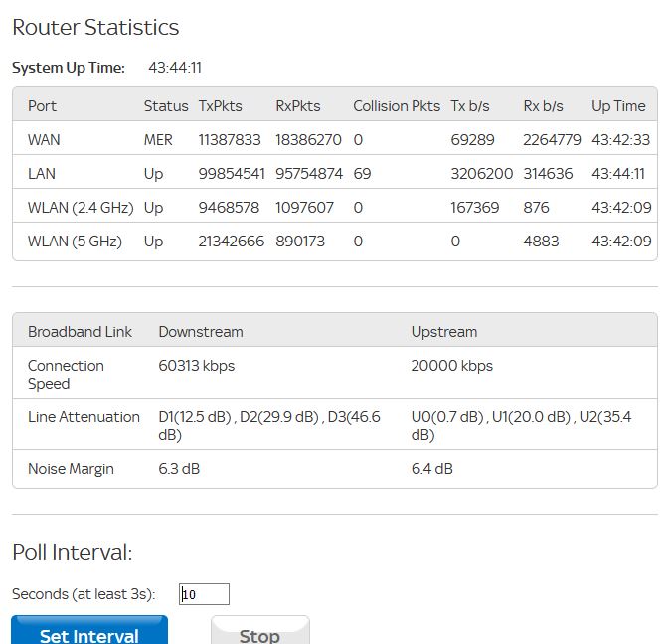Viewport: 668px width, 644px height.
Task: Click the WLAN (2.4 GHz) port label
Action: (x=81, y=208)
